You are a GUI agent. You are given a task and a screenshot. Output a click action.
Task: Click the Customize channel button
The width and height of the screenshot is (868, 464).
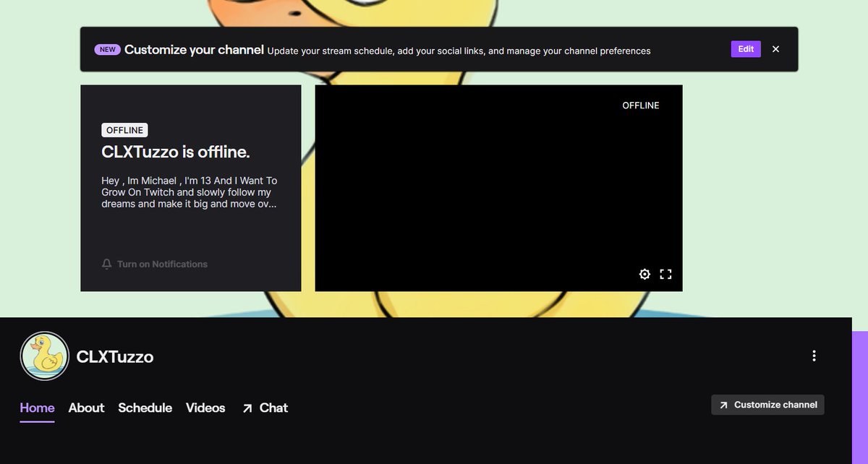pos(767,405)
